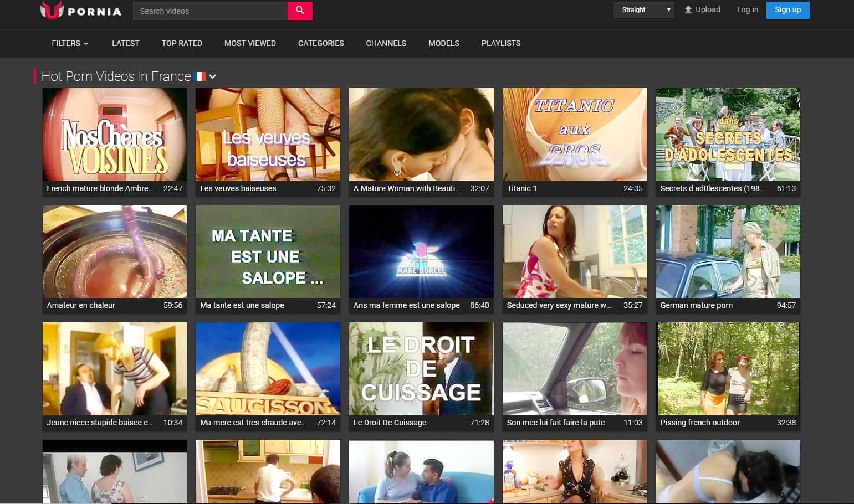Open the Titanic 1 video thumbnail

coord(575,135)
